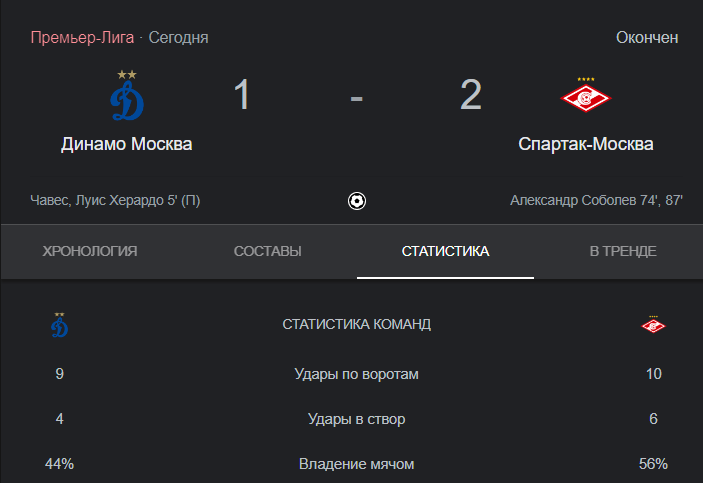Select the СТАТИСТИКА tab
The height and width of the screenshot is (483, 703).
tap(445, 251)
